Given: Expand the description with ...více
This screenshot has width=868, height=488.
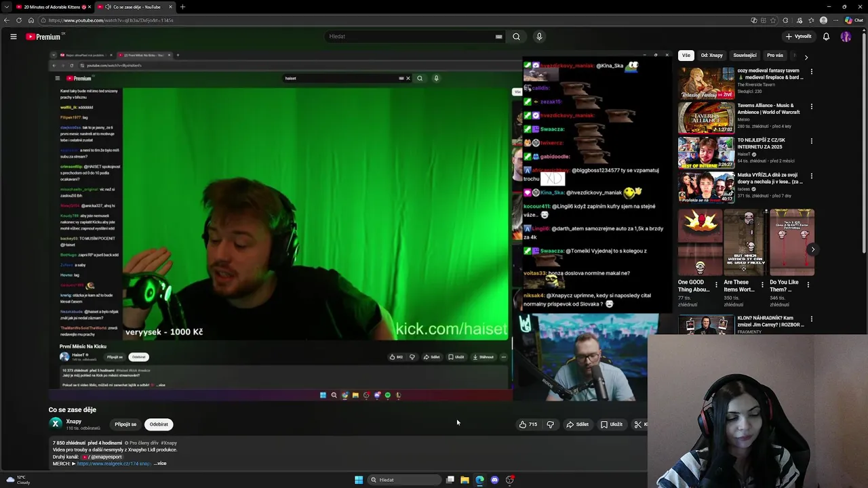Looking at the screenshot, I should (x=160, y=464).
